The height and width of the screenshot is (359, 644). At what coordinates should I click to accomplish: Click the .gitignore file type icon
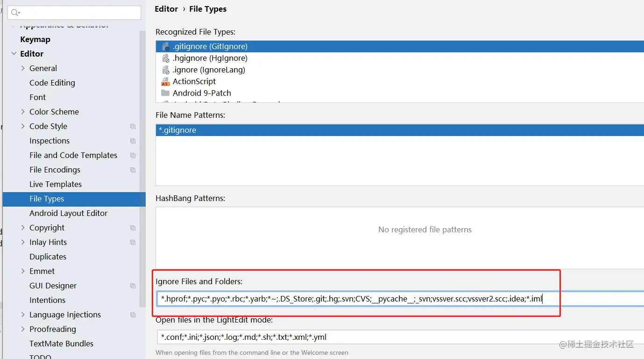(165, 47)
